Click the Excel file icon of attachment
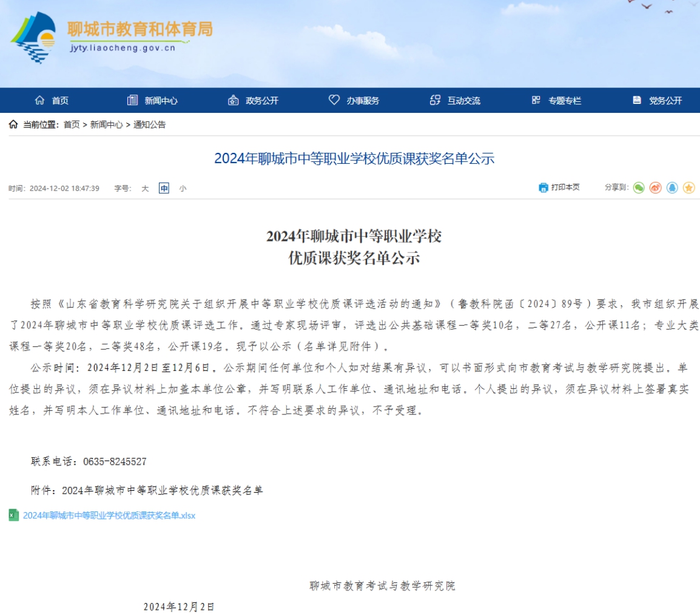700x614 pixels. tap(14, 515)
